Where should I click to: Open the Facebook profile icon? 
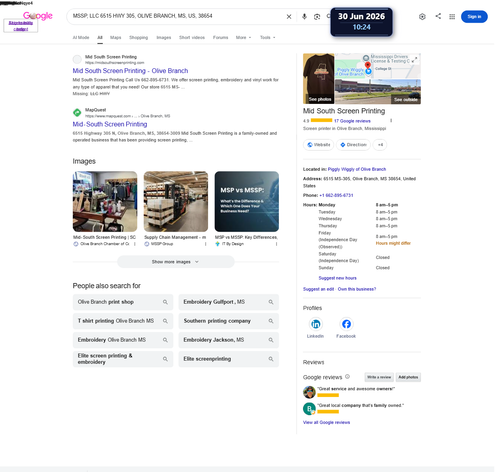pyautogui.click(x=346, y=324)
